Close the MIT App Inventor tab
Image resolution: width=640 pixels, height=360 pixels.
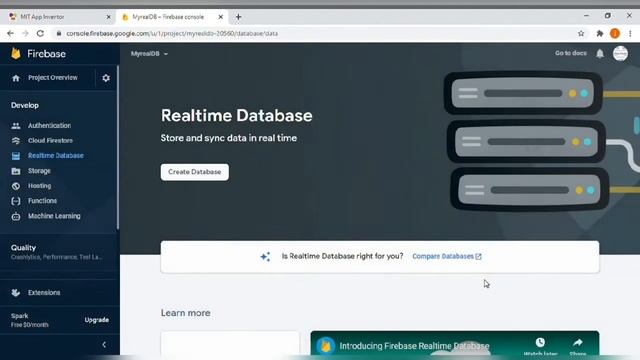[108, 17]
